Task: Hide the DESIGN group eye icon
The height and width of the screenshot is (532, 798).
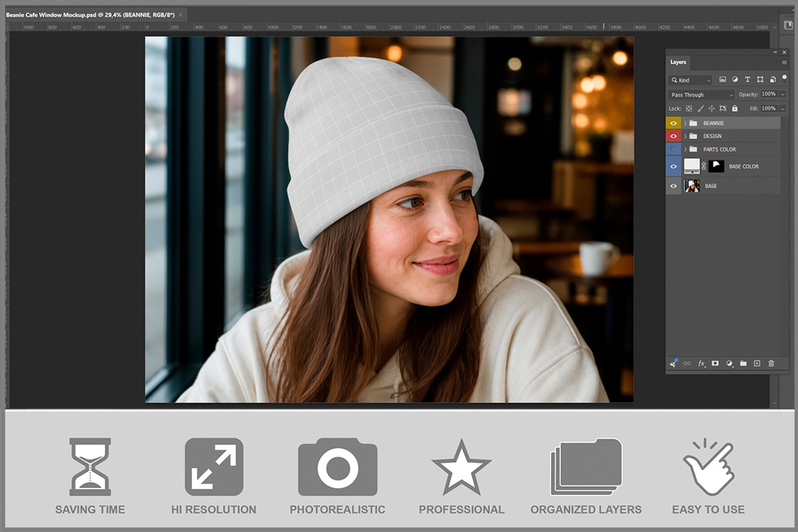Action: tap(674, 136)
